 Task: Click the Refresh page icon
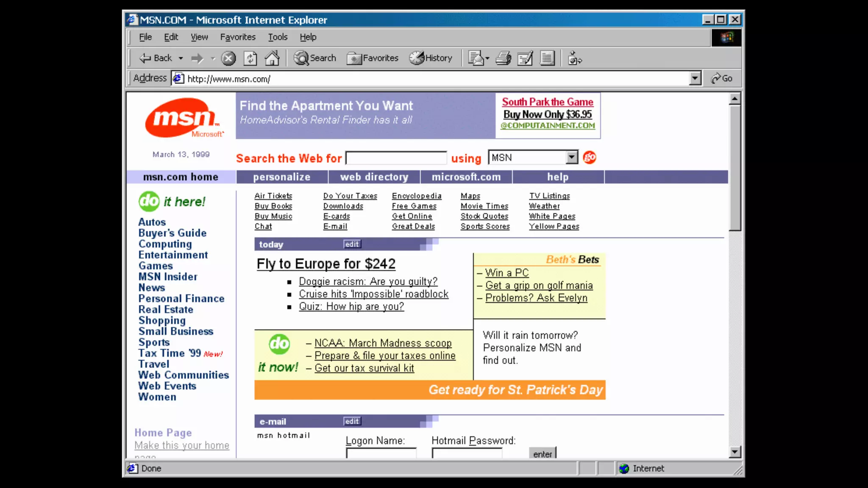[x=250, y=58]
